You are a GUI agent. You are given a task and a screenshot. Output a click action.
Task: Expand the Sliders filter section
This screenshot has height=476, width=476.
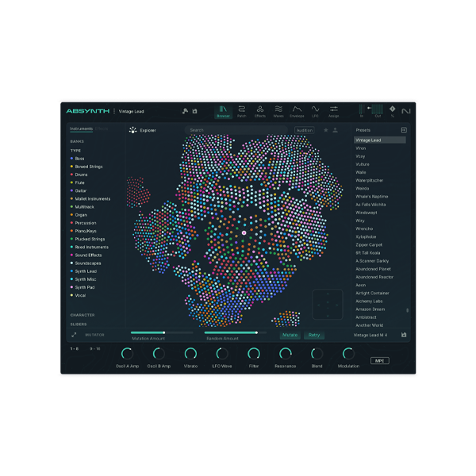tap(78, 324)
